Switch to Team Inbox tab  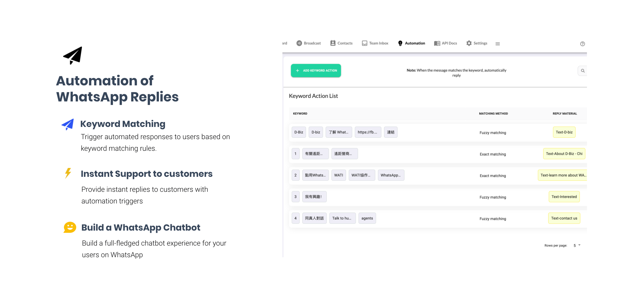(x=375, y=43)
